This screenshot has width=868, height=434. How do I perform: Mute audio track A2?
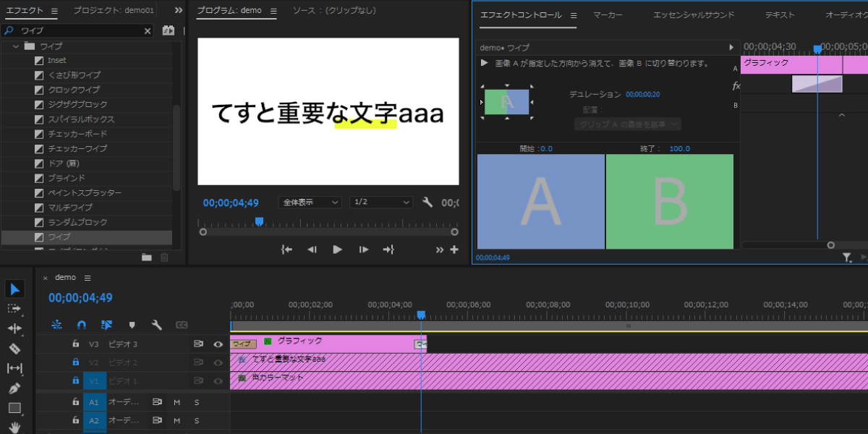point(176,420)
